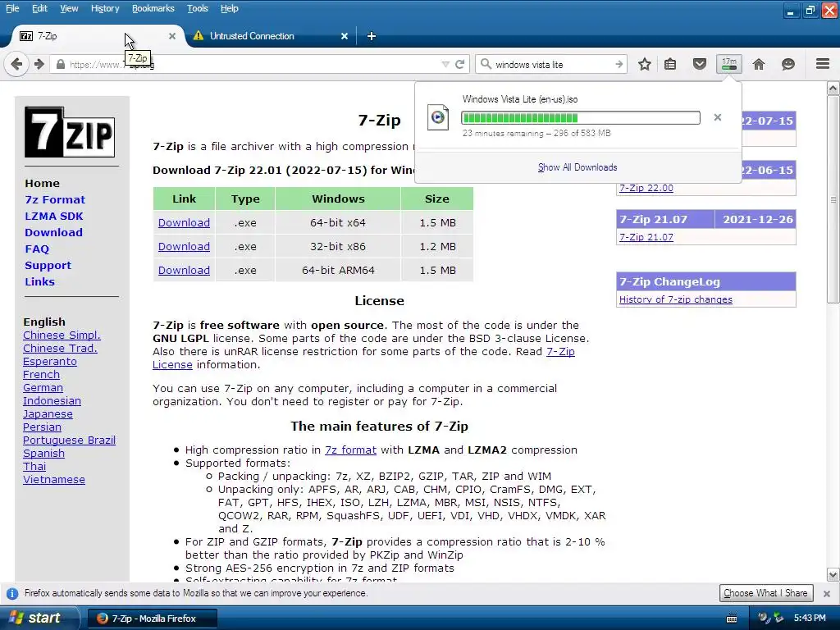
Task: Bookmark this page with the star icon
Action: tap(645, 64)
